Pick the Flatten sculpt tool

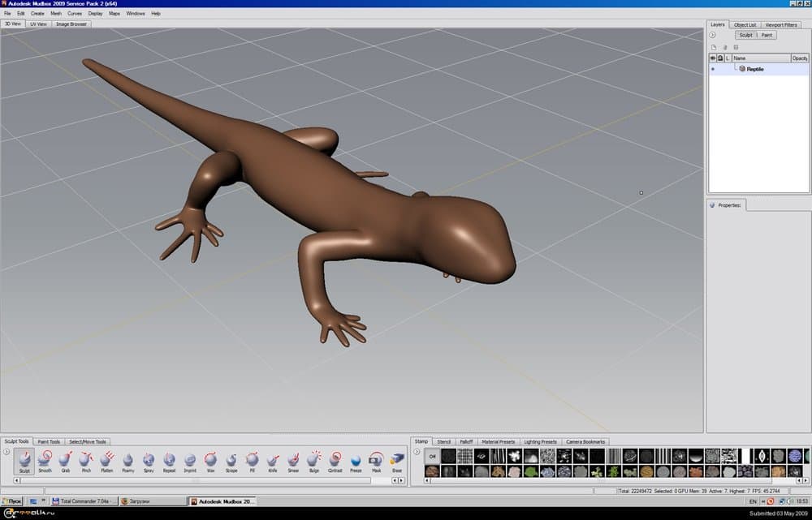(106, 462)
